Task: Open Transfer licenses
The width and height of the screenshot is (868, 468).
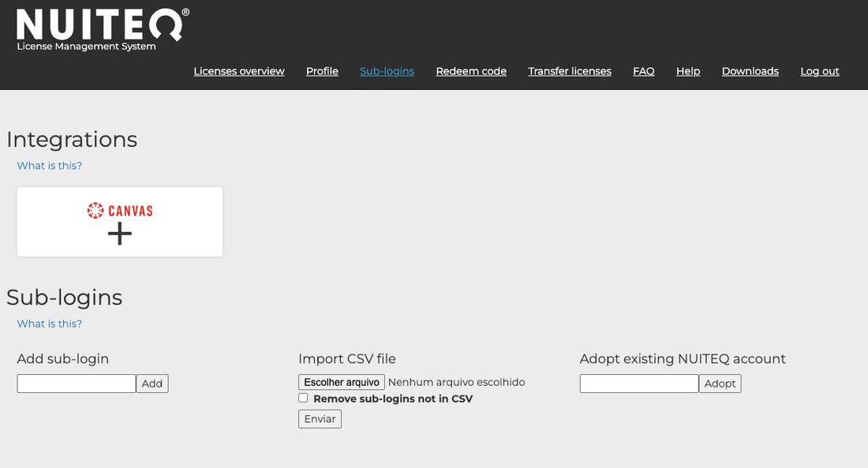Action: pyautogui.click(x=570, y=71)
